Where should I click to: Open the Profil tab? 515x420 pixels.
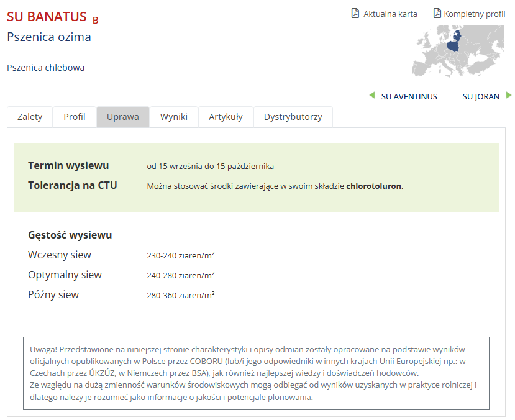[x=75, y=117]
